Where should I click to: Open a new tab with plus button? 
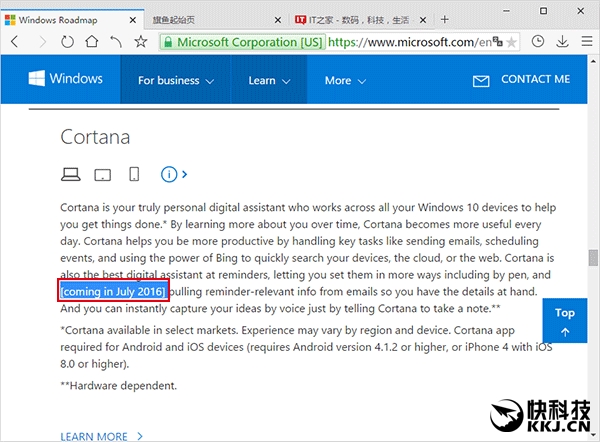(444, 20)
